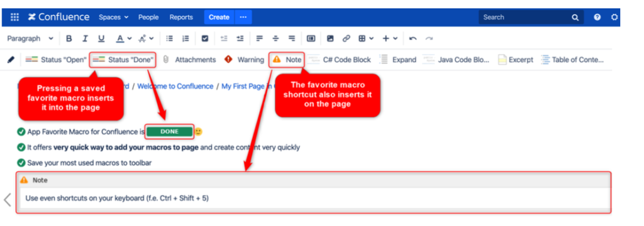Image resolution: width=644 pixels, height=226 pixels.
Task: Insert a task list checkbox
Action: pos(205,38)
